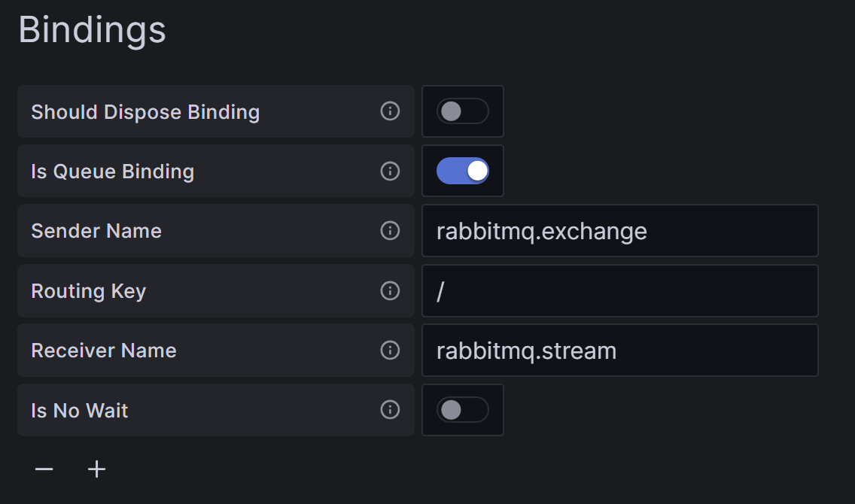Click the Is Queue Binding label
Viewport: 855px width, 504px height.
112,172
